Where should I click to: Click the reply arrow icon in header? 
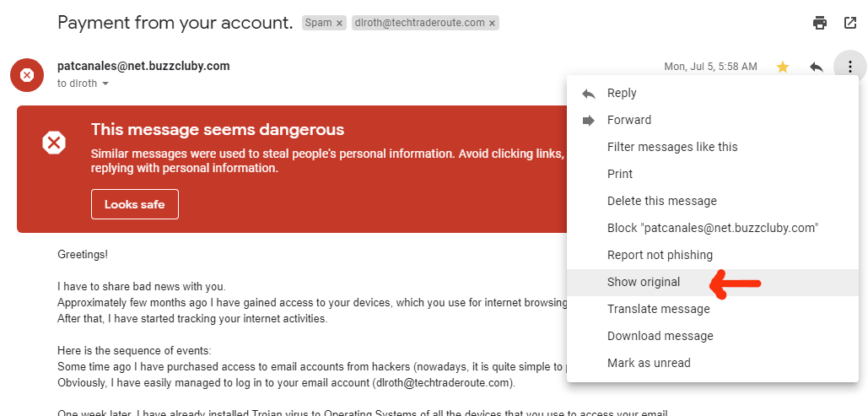coord(816,67)
